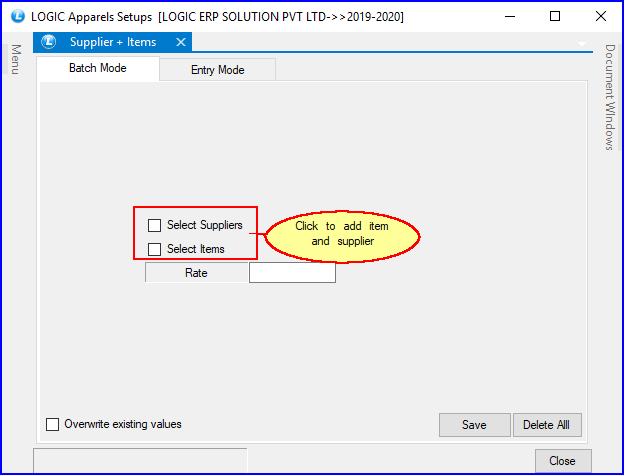Click the LOGIC app icon in title bar
The height and width of the screenshot is (475, 624).
pyautogui.click(x=16, y=16)
